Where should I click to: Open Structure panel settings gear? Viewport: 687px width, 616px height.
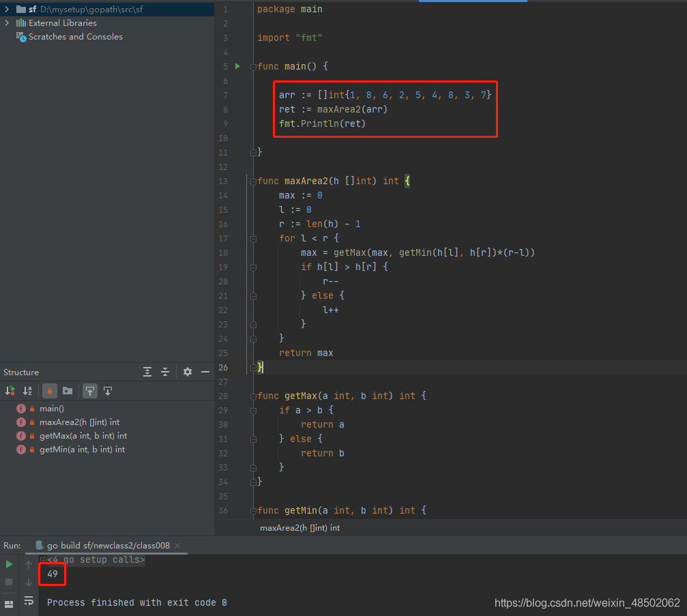pyautogui.click(x=188, y=372)
